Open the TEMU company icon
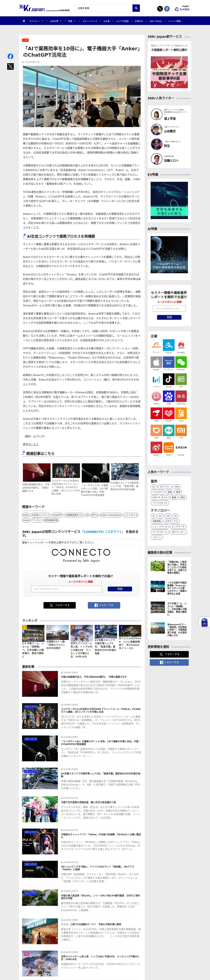Image resolution: width=210 pixels, height=980 pixels. (x=169, y=448)
